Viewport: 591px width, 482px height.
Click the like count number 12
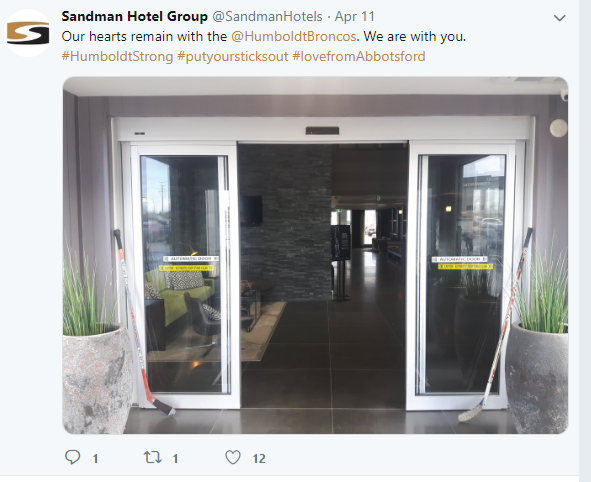click(x=259, y=459)
